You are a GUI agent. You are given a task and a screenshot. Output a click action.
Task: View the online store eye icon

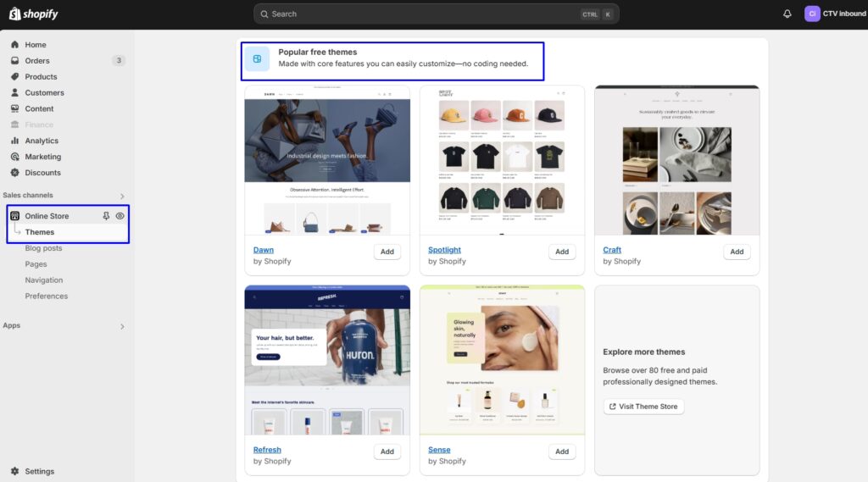coord(120,216)
